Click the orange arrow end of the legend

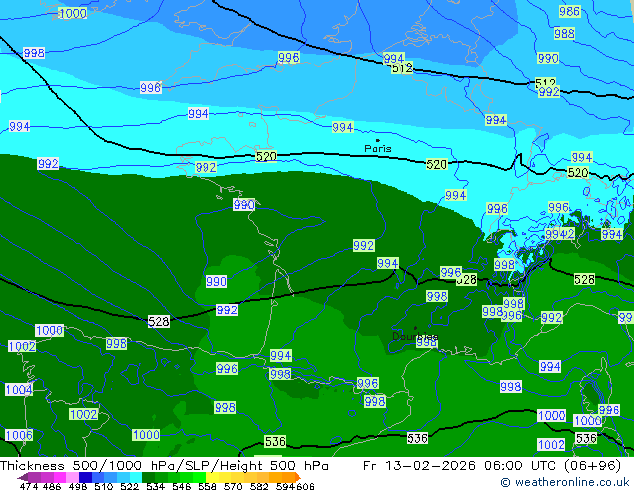pos(298,477)
